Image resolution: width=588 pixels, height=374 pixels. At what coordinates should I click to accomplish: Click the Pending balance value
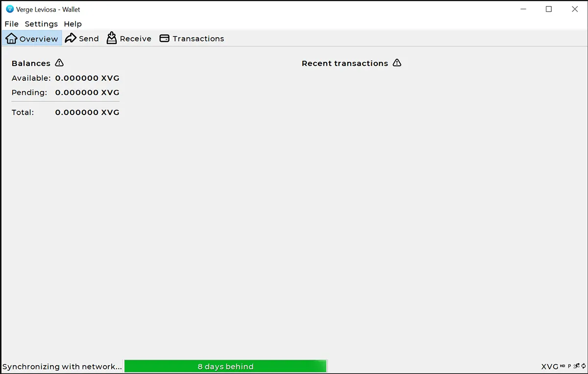[x=87, y=92]
